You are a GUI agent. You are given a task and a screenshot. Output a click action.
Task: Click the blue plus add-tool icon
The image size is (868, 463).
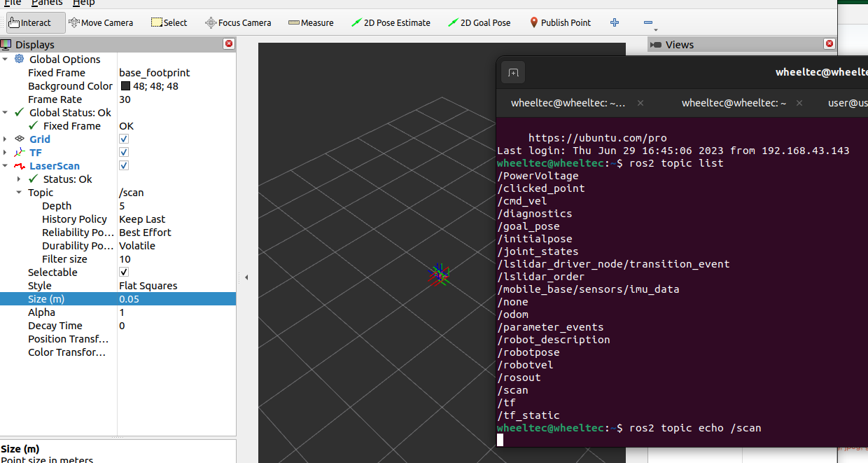pos(615,22)
